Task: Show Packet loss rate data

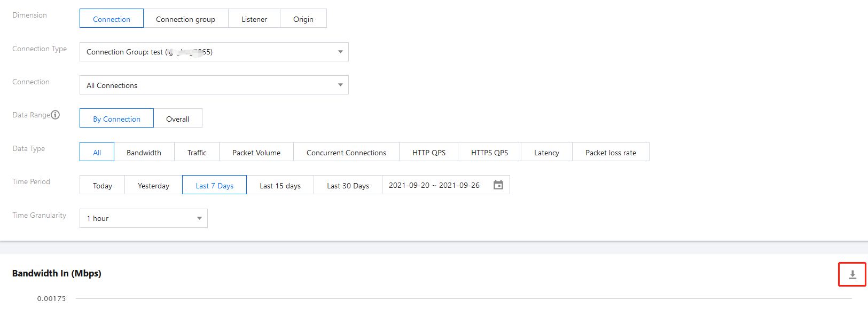Action: pyautogui.click(x=611, y=152)
